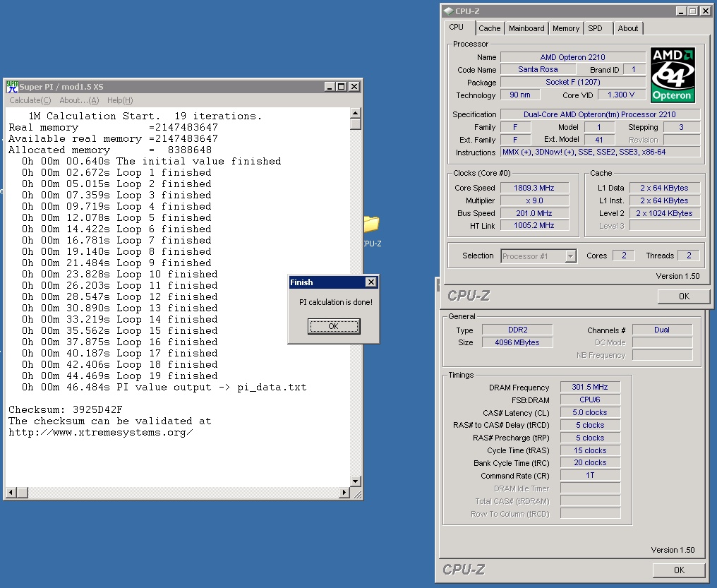
Task: Click the DRAM Frequency 301.5 MHz value
Action: click(x=590, y=388)
